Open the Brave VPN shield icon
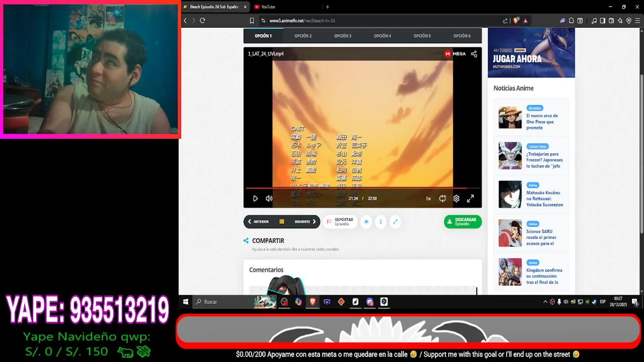 coord(629,21)
